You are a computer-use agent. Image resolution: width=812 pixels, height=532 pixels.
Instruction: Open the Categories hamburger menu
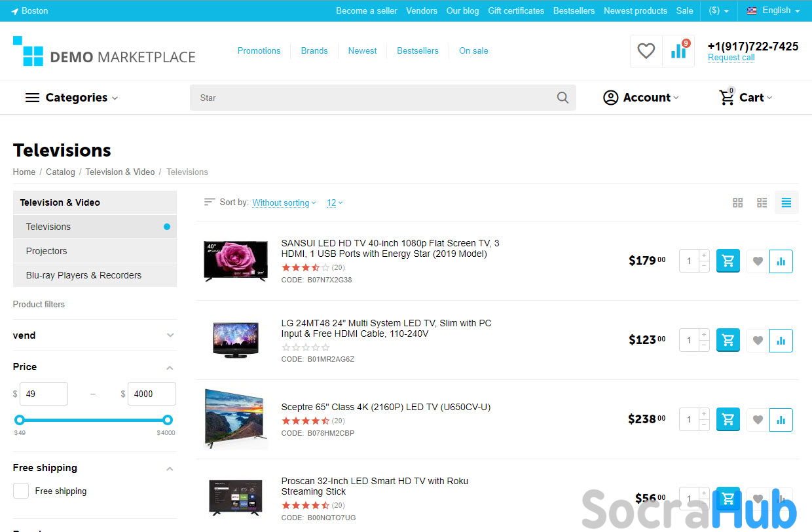[x=33, y=98]
